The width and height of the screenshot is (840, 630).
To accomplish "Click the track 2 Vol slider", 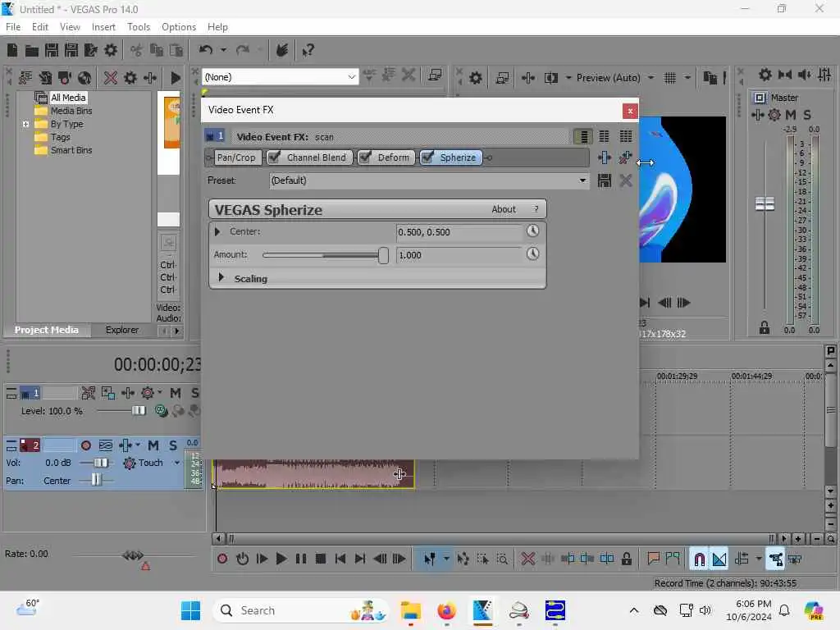I will point(100,463).
